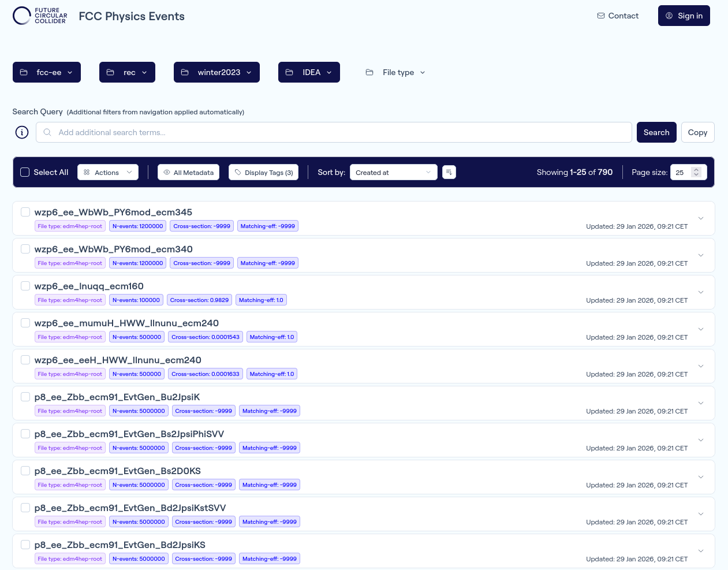The image size is (728, 570).
Task: Click the Copy button
Action: (x=697, y=132)
